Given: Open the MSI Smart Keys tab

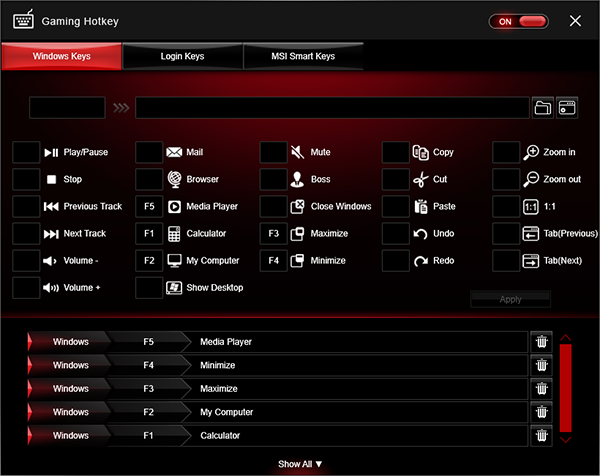Looking at the screenshot, I should click(303, 56).
